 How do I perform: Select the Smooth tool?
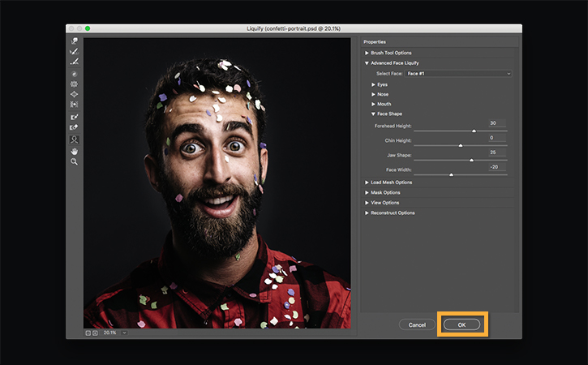pyautogui.click(x=74, y=62)
